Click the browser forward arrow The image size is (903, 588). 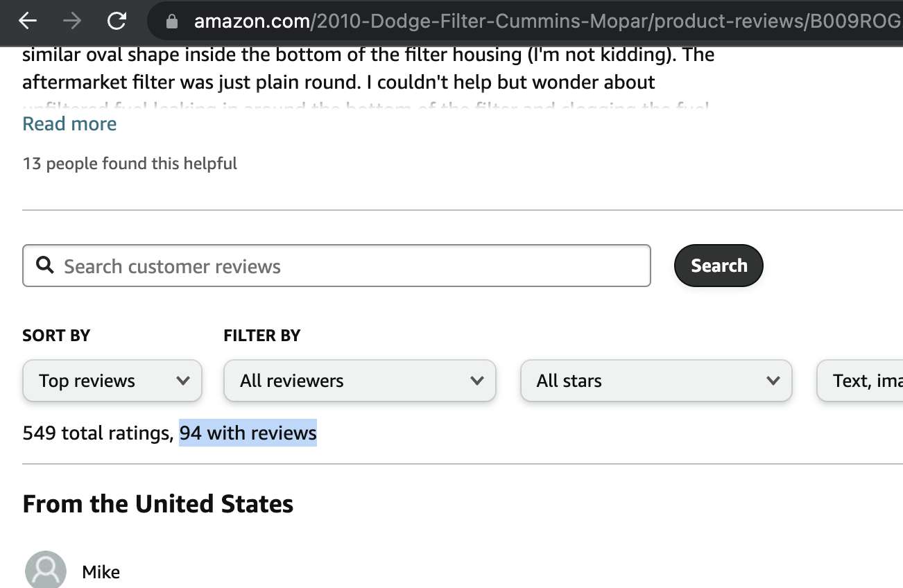pyautogui.click(x=72, y=21)
